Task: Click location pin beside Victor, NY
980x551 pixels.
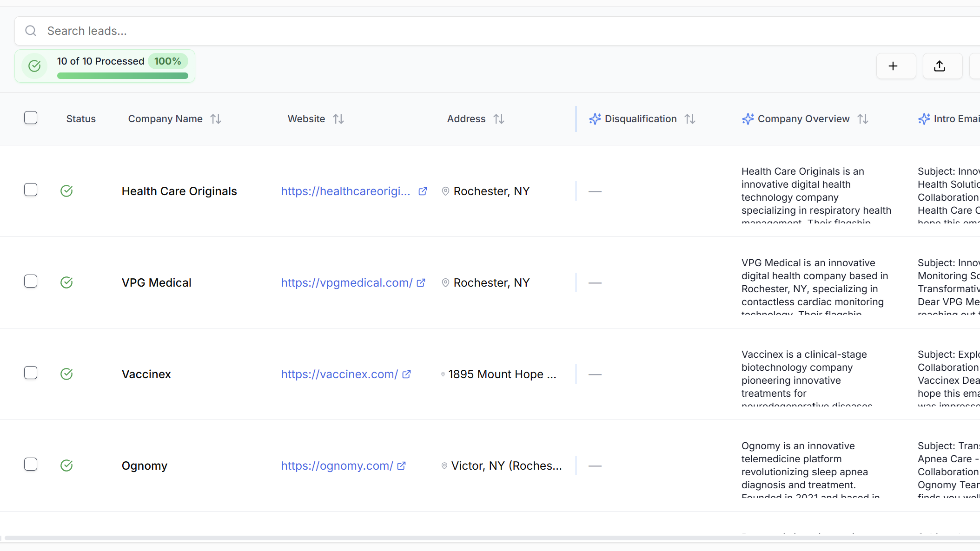Action: click(444, 466)
